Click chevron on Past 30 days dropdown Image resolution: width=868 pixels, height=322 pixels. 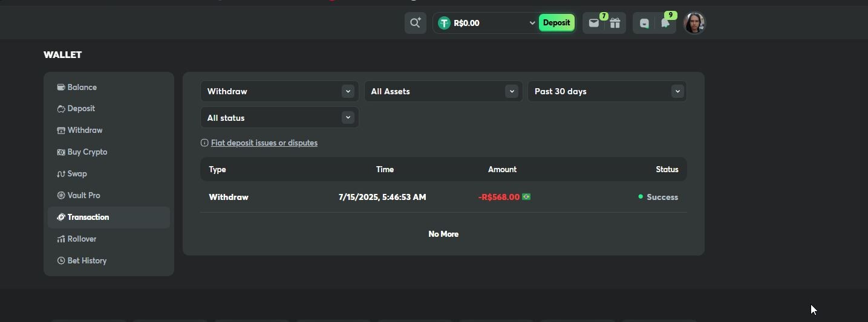click(x=677, y=91)
